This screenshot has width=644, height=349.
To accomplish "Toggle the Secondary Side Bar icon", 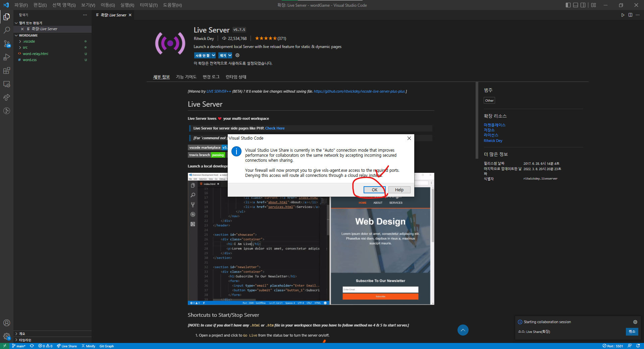I will tap(583, 5).
